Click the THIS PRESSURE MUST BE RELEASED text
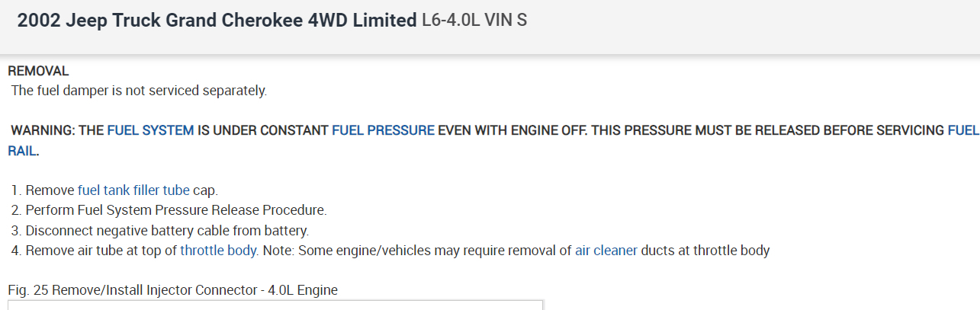This screenshot has width=980, height=310. (x=679, y=130)
